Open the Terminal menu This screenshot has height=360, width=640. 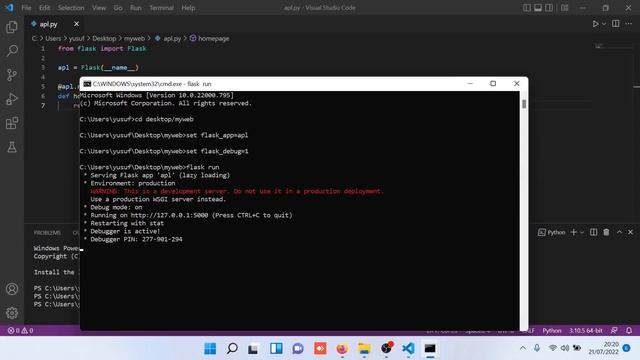tap(161, 8)
